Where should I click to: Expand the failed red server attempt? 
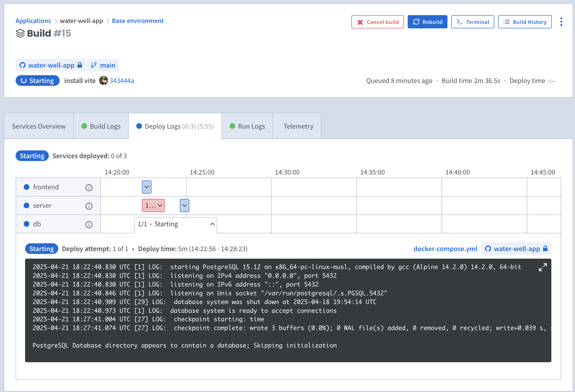(153, 205)
